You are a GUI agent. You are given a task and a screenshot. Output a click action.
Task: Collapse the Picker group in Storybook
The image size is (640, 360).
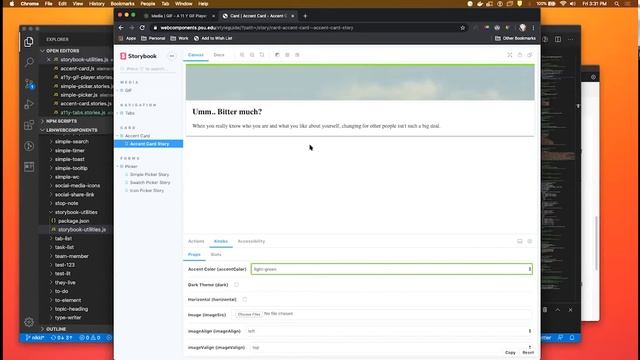131,166
